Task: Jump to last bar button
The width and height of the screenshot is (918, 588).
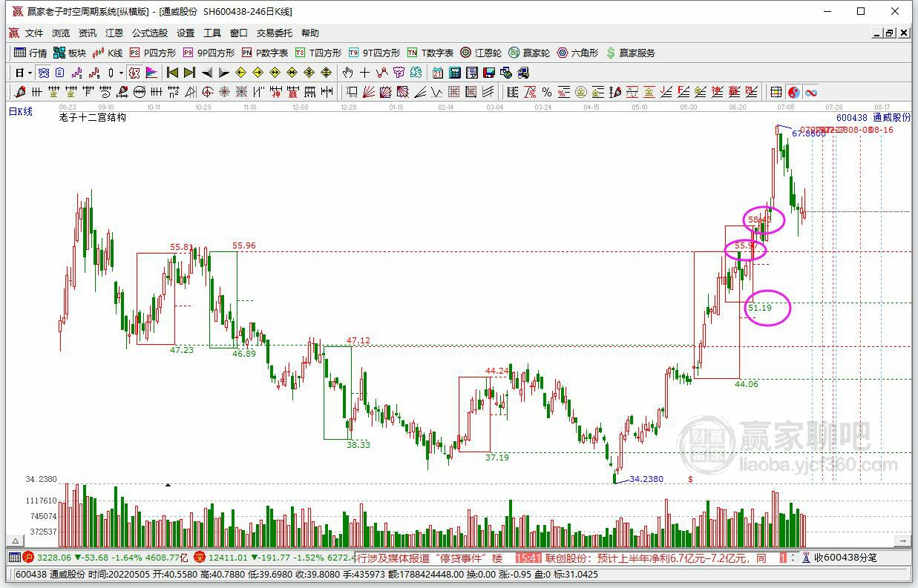Action: pos(189,73)
